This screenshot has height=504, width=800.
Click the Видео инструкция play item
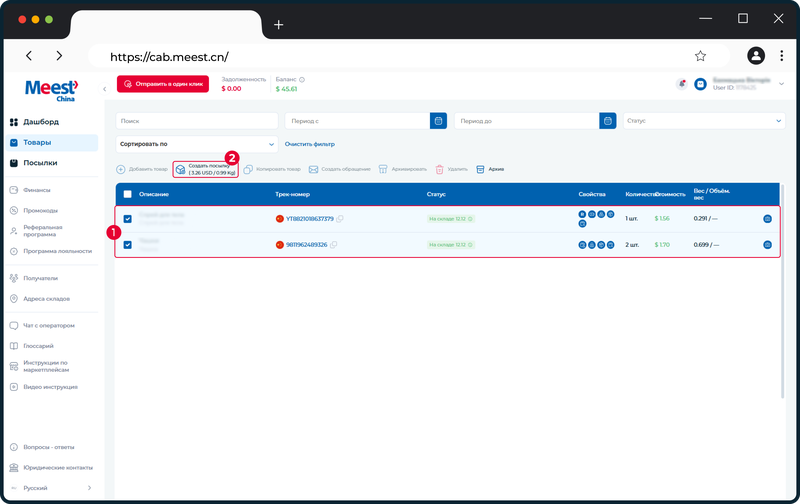pos(44,387)
